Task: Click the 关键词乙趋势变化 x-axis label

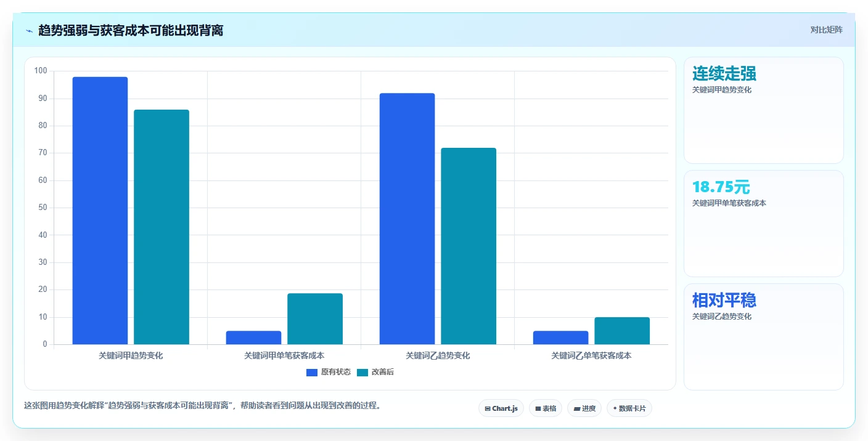Action: (x=438, y=356)
